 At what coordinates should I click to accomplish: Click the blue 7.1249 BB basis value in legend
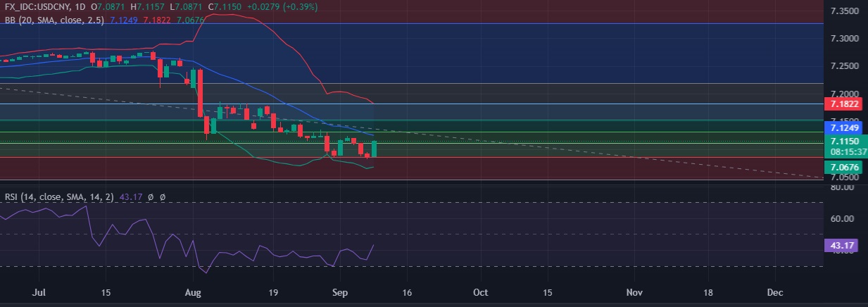(x=123, y=20)
